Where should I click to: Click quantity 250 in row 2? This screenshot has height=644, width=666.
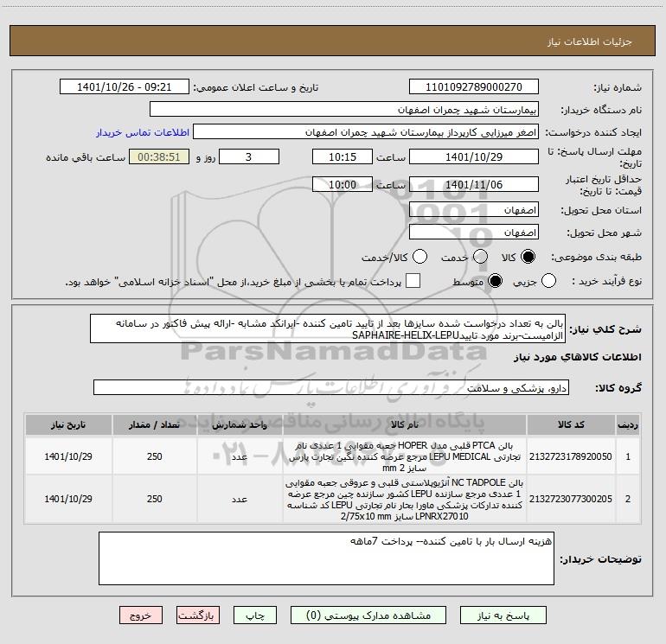point(155,500)
